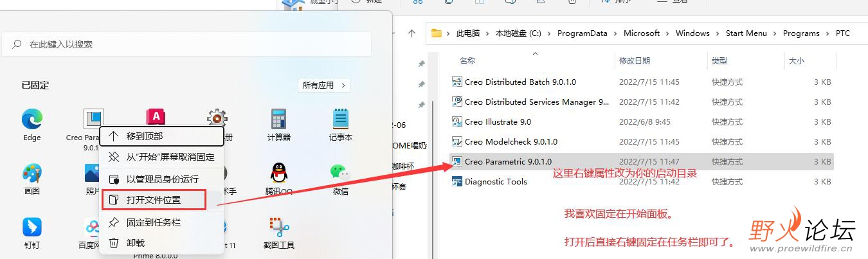Expand dropdown arrow after Programs breadcrumb
Screen dimensions: 868x259
(x=827, y=33)
